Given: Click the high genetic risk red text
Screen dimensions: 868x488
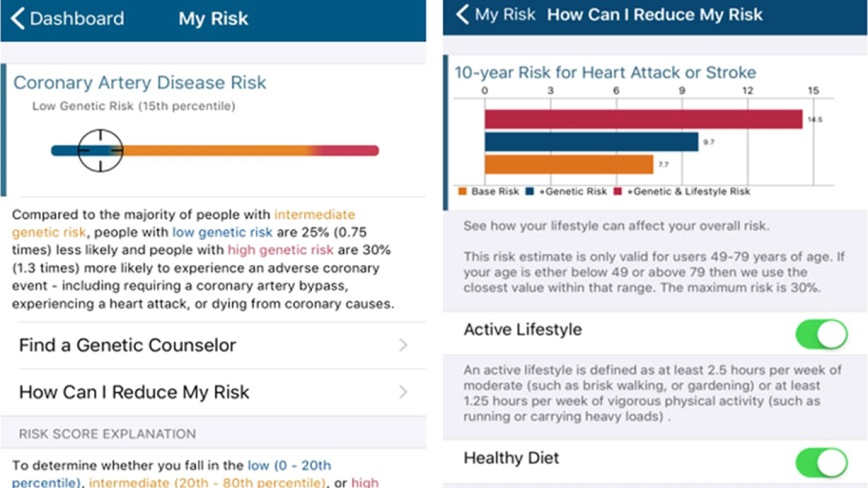Looking at the screenshot, I should pos(280,250).
